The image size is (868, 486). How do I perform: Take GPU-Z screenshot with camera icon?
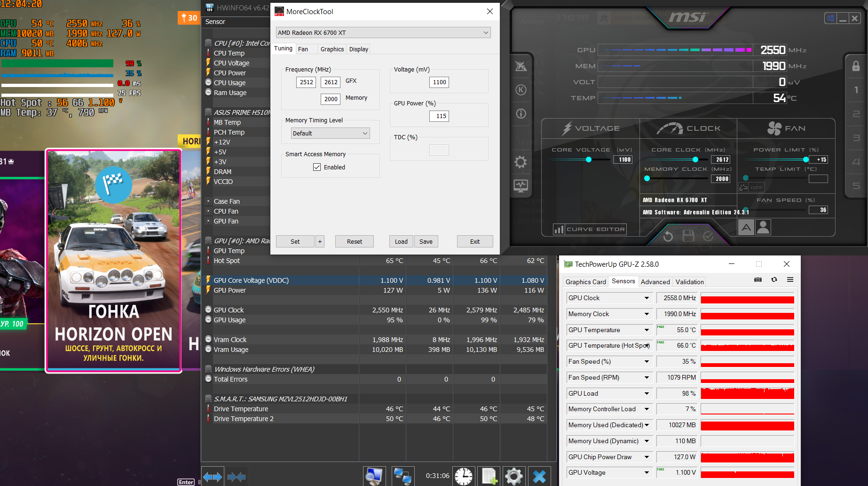point(758,279)
